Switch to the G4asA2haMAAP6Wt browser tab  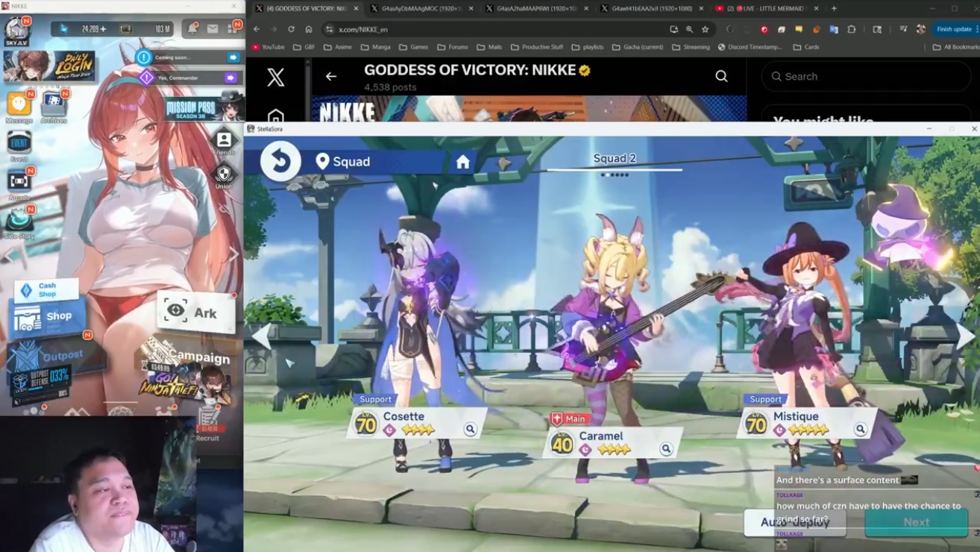(537, 8)
